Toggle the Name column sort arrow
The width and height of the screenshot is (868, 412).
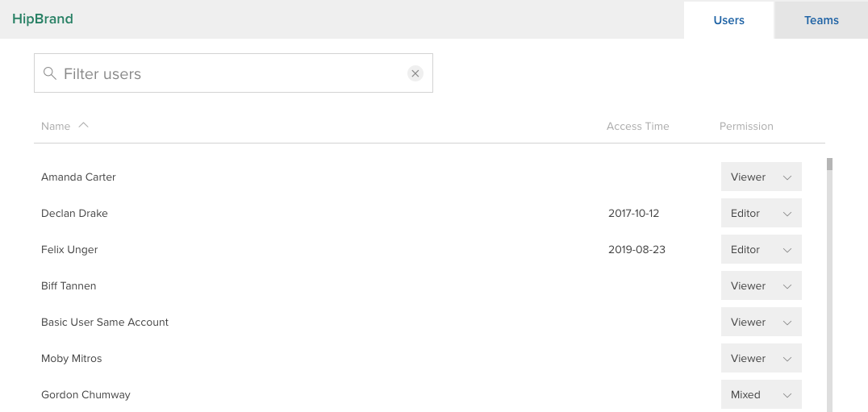pos(84,126)
